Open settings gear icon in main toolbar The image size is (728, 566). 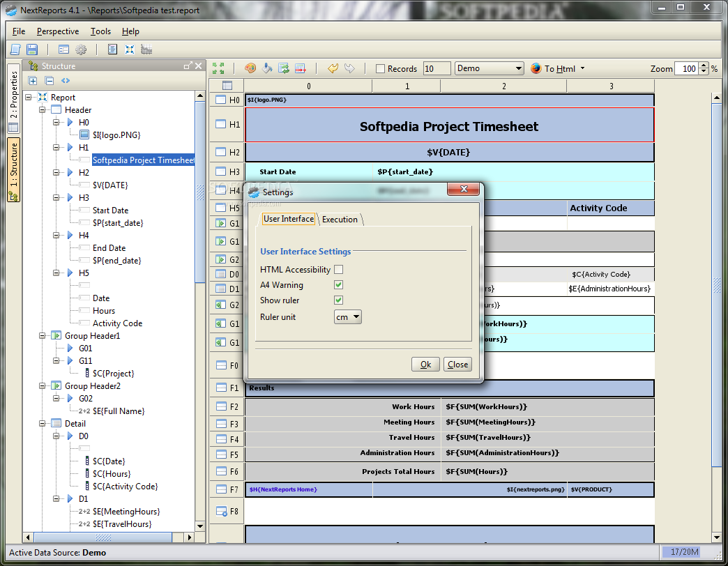point(81,49)
